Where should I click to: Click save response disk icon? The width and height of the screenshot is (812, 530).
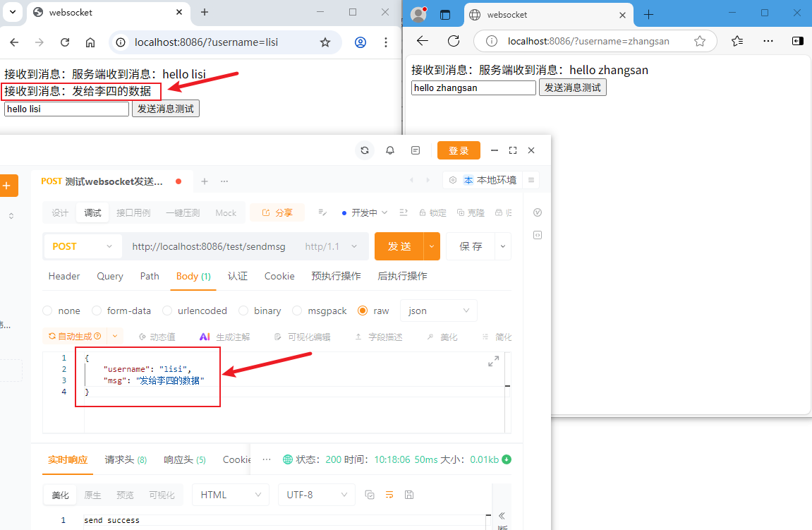(409, 495)
